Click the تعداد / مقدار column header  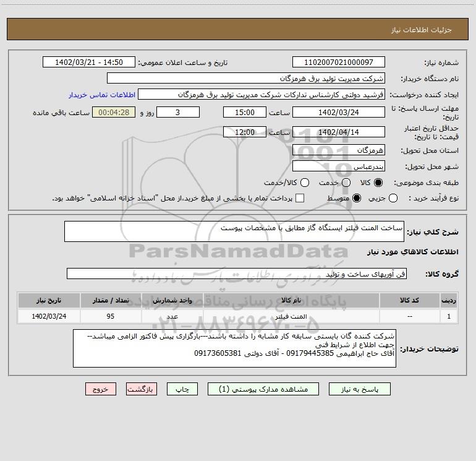(111, 300)
